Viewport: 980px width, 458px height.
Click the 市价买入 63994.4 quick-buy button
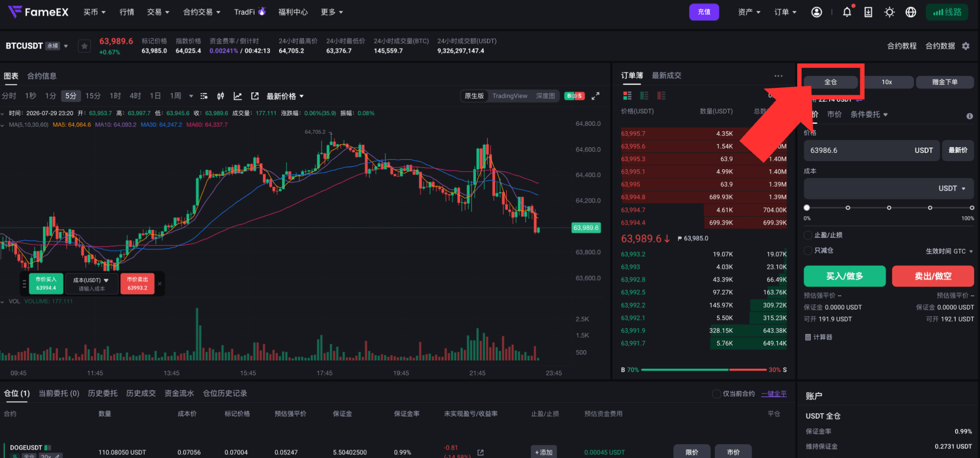click(46, 284)
